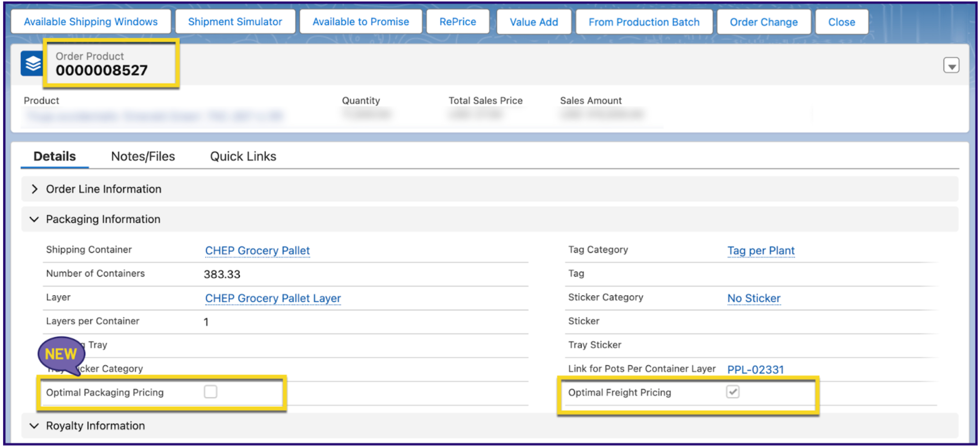The width and height of the screenshot is (980, 448).
Task: Click the Sales Amount label
Action: pos(590,100)
